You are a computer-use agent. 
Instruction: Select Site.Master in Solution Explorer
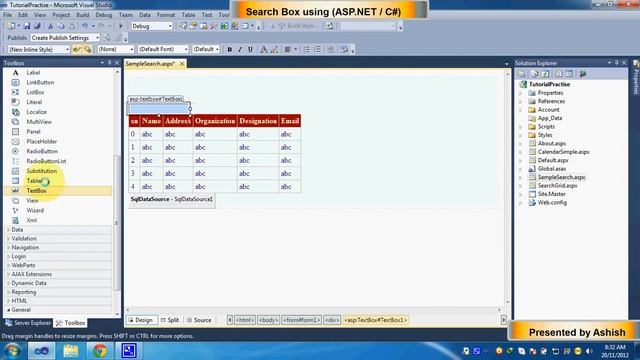[551, 194]
